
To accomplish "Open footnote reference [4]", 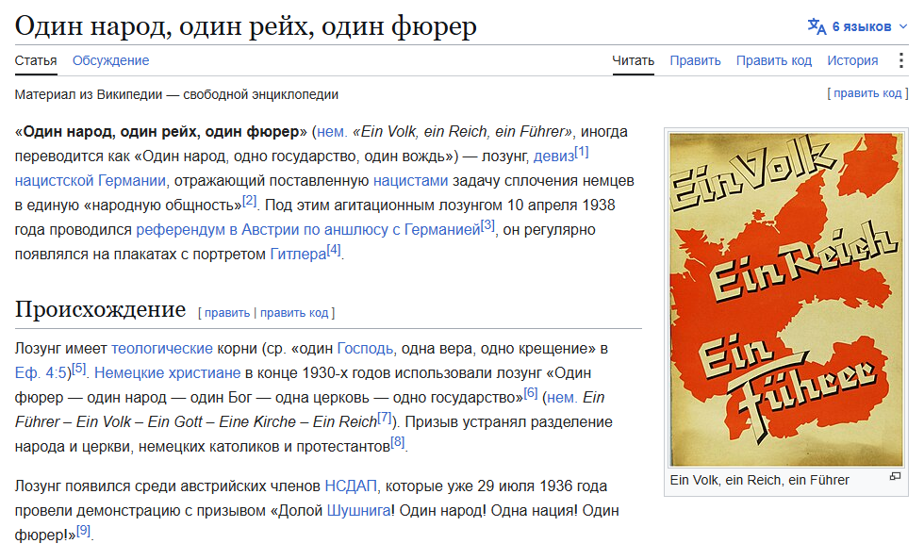I will [334, 249].
